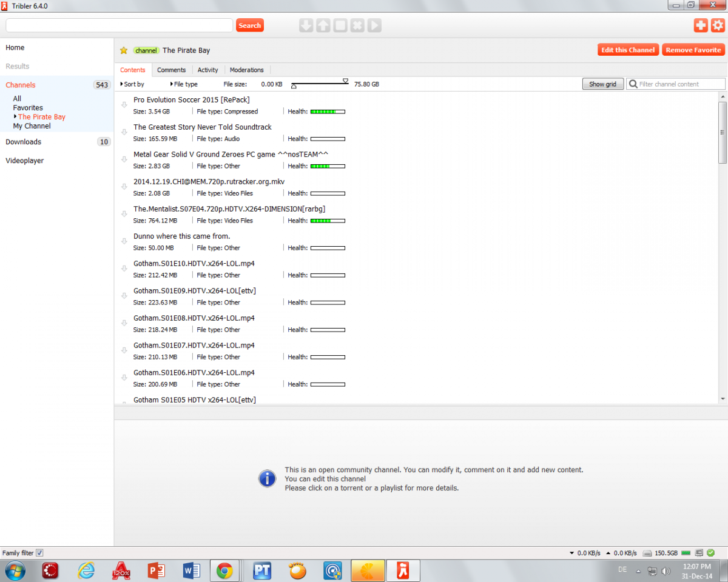Select the Dunno where this came from title
Image resolution: width=728 pixels, height=582 pixels.
pyautogui.click(x=182, y=236)
